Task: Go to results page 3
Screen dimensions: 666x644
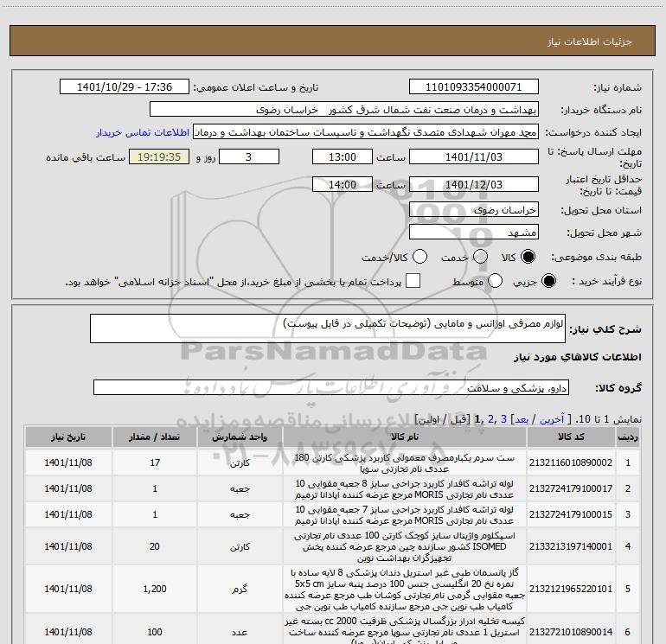Action: coord(503,419)
